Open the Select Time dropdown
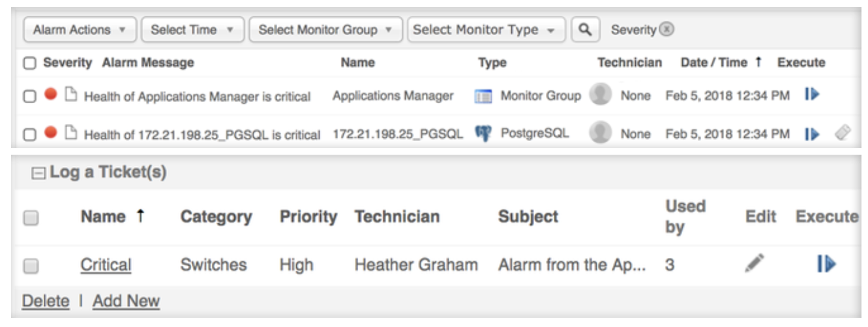This screenshot has height=327, width=868. pyautogui.click(x=192, y=29)
